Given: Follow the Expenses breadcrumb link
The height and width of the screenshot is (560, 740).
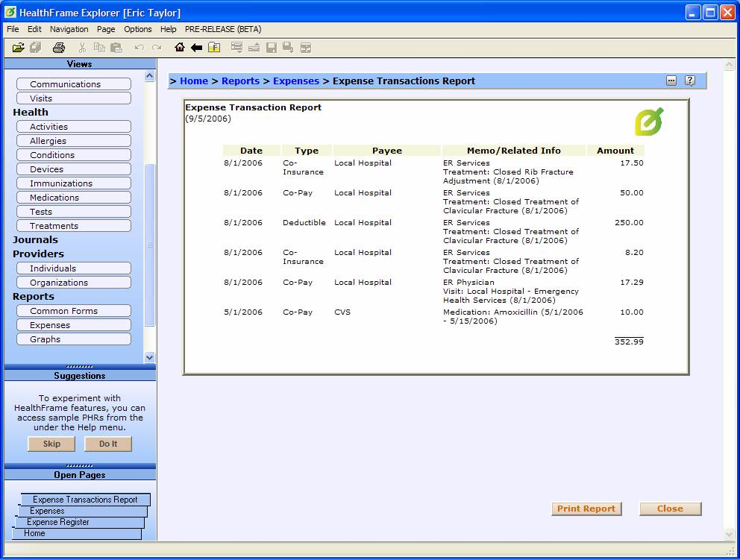Looking at the screenshot, I should click(296, 81).
